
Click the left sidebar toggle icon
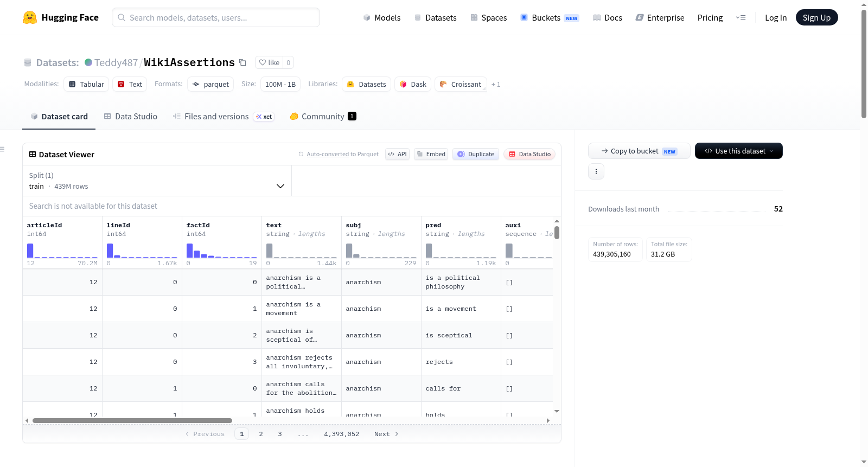point(2,149)
